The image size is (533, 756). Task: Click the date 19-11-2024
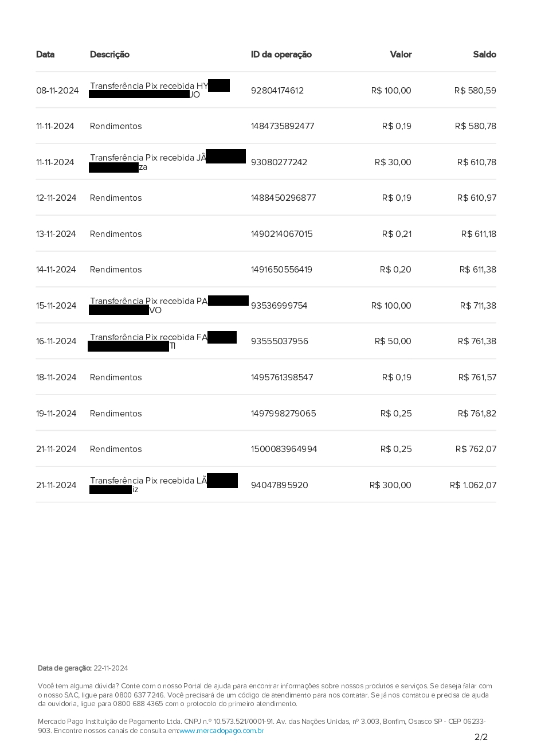[x=56, y=414]
